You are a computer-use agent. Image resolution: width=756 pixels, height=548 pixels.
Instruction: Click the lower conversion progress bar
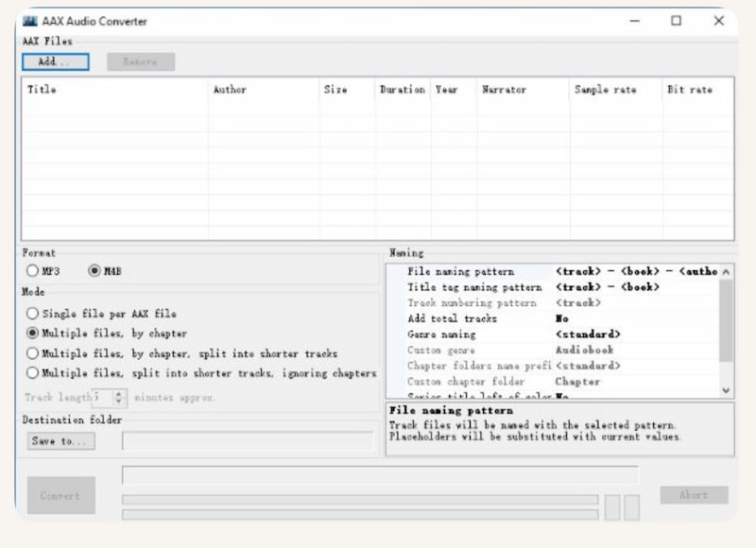pyautogui.click(x=360, y=515)
